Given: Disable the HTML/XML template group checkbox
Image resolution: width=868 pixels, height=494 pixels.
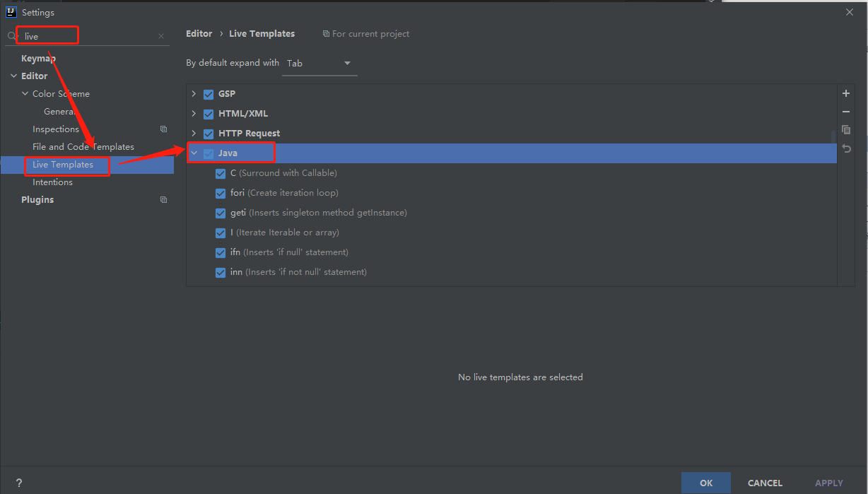Looking at the screenshot, I should click(x=209, y=114).
